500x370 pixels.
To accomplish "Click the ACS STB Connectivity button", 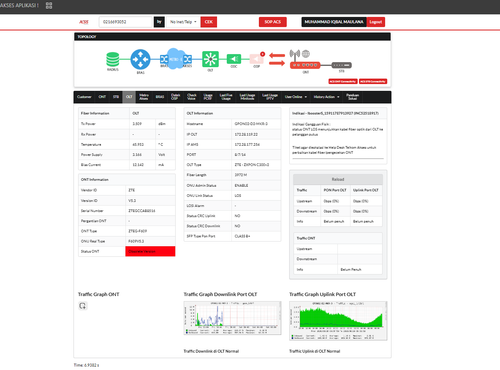I will (x=373, y=81).
